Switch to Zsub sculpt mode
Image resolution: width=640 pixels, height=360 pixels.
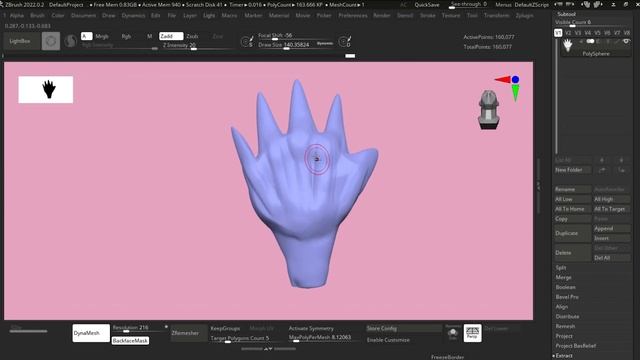click(192, 36)
